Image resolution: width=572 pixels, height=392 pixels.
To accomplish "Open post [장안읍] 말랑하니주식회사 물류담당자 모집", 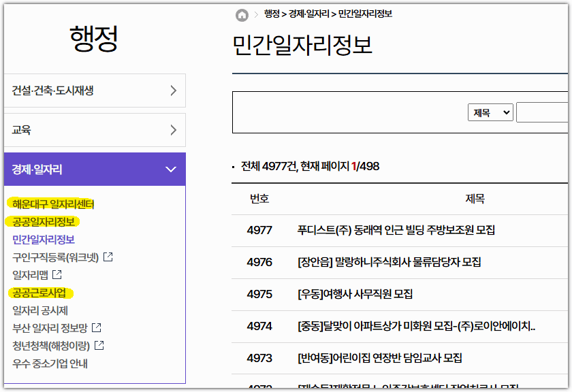I will pyautogui.click(x=390, y=262).
